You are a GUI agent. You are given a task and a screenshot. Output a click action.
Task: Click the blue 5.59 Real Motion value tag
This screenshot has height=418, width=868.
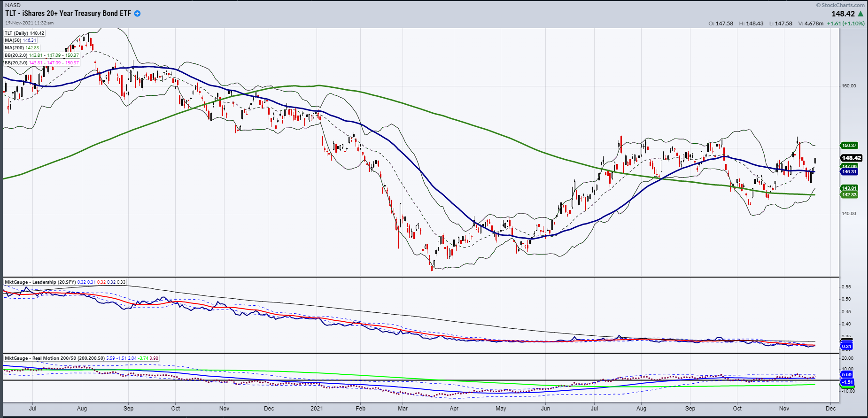pos(846,375)
